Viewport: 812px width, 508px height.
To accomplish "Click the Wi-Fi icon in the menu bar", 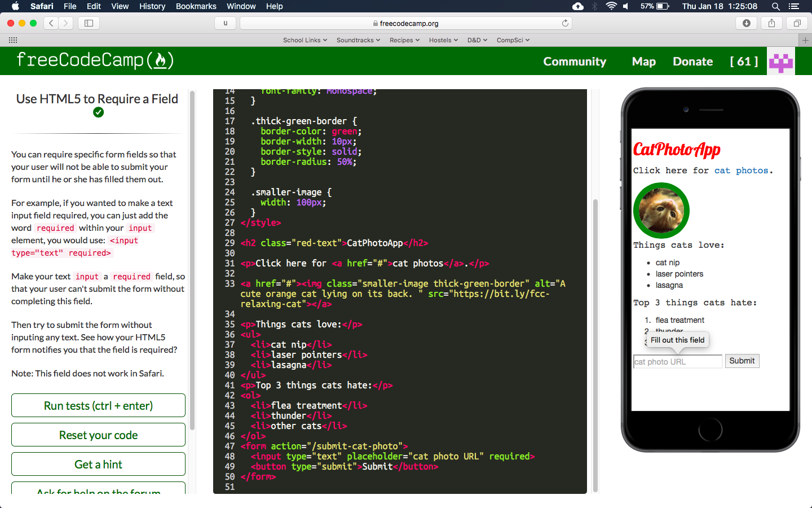I will (x=611, y=6).
